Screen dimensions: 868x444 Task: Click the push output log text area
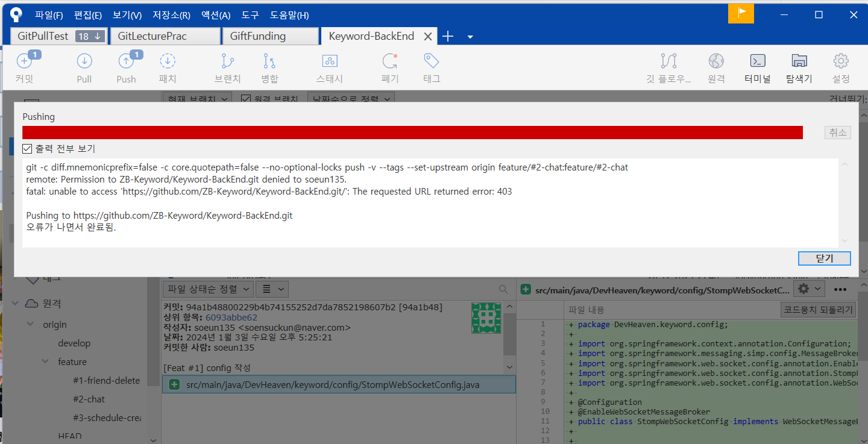tap(430, 203)
